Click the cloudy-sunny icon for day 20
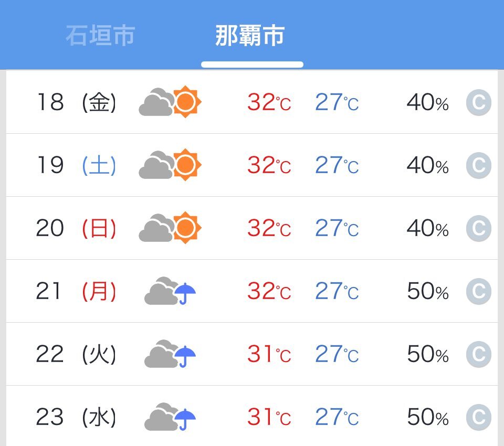The image size is (504, 446). 170,228
